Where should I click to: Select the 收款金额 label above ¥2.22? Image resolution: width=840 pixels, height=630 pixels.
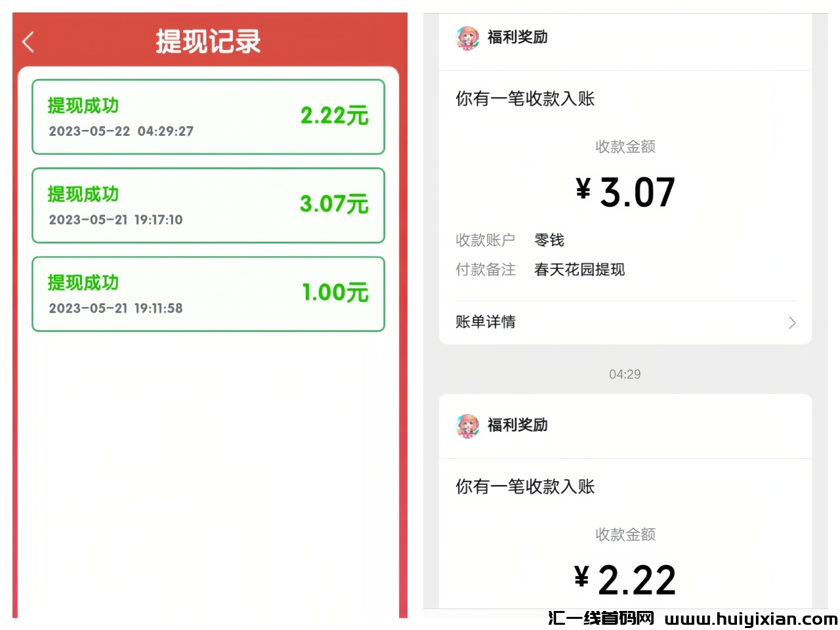pyautogui.click(x=624, y=534)
